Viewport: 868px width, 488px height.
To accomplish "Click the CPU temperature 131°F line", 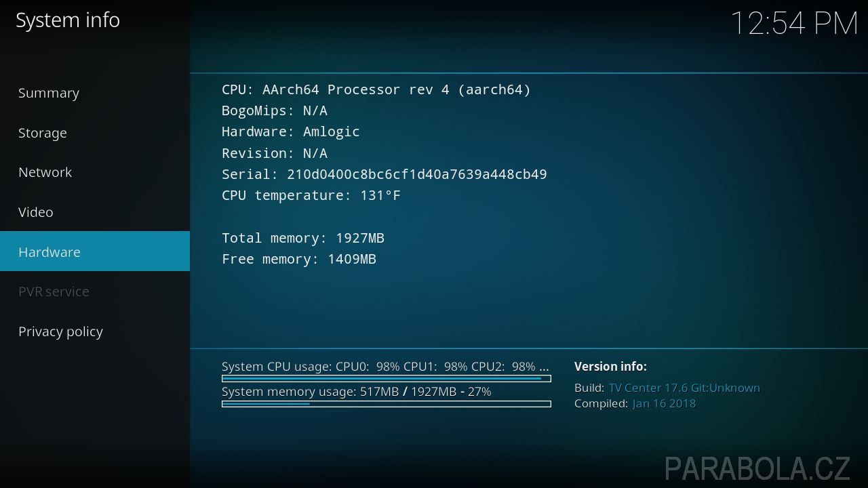I will pos(311,195).
